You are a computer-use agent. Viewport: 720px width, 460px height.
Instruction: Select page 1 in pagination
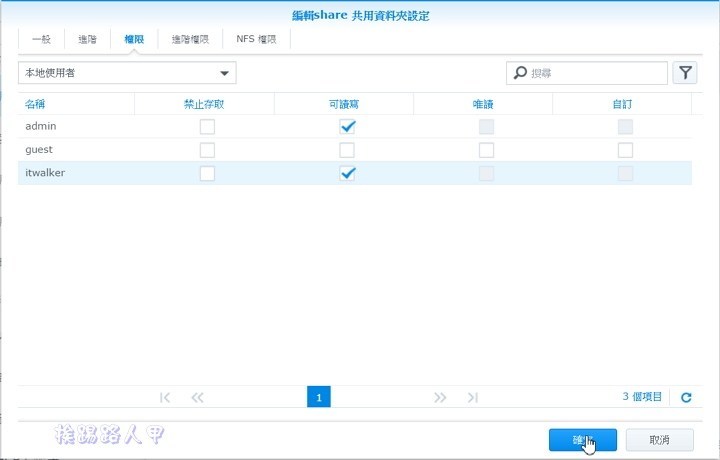tap(318, 397)
